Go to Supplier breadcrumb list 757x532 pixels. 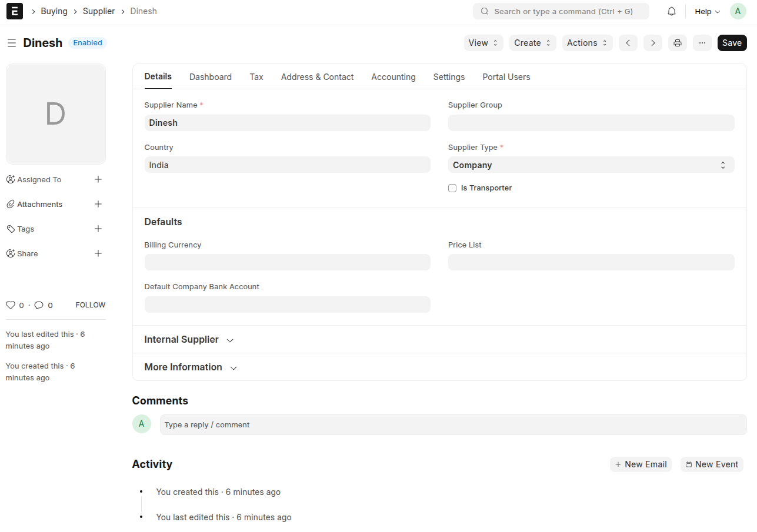99,11
